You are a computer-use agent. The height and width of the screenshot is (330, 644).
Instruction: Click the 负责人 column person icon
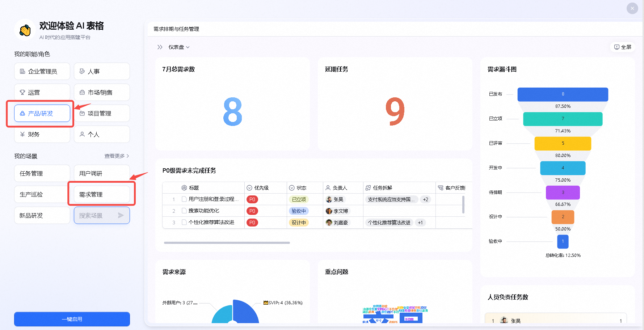(328, 188)
